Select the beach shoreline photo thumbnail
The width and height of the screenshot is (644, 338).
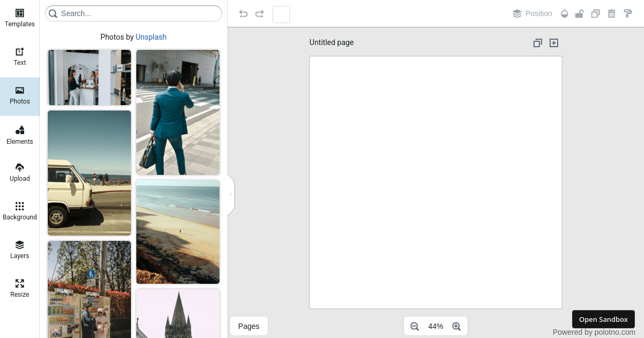[178, 232]
